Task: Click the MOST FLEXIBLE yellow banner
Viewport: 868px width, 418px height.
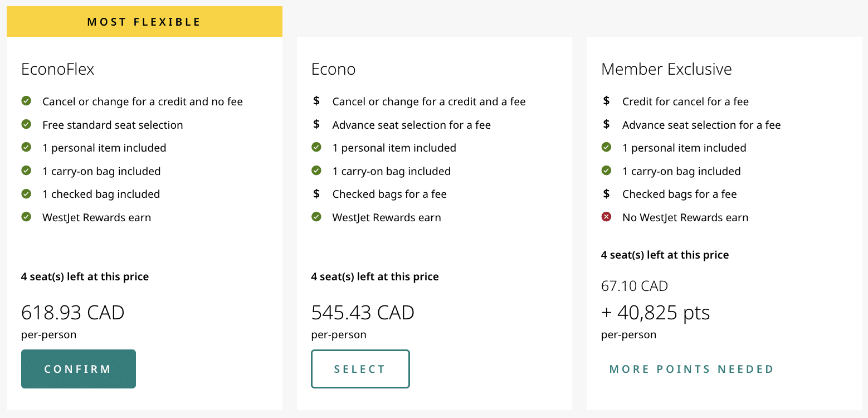Action: tap(144, 22)
